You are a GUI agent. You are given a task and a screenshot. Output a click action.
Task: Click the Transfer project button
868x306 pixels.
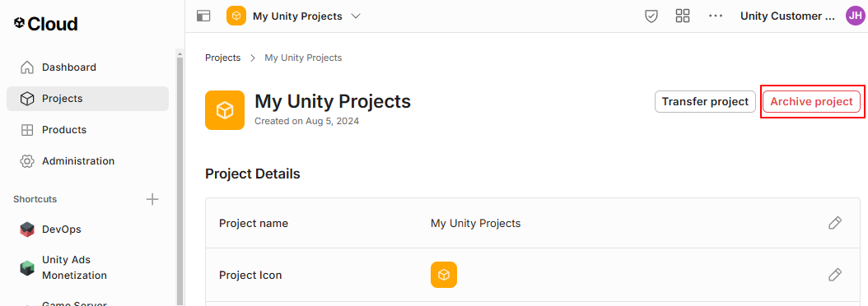705,102
